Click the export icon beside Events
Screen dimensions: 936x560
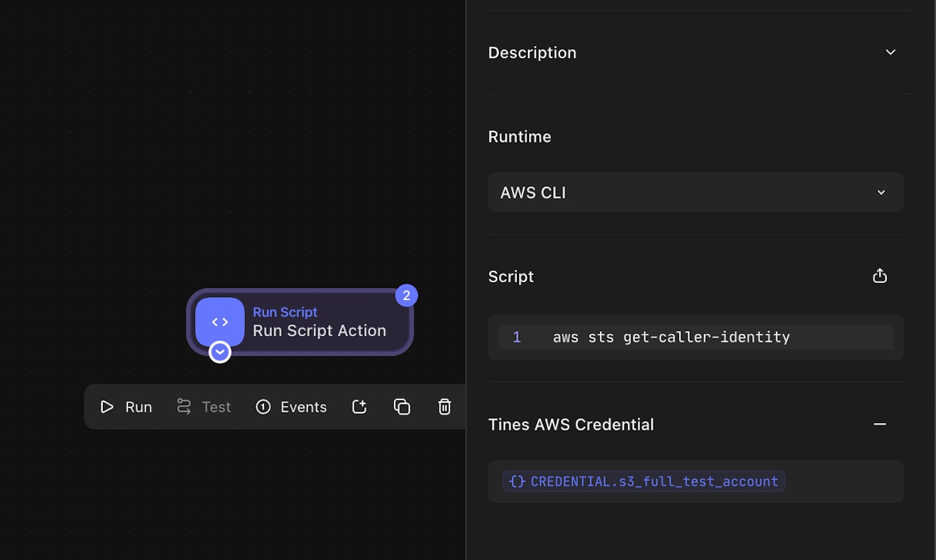359,407
